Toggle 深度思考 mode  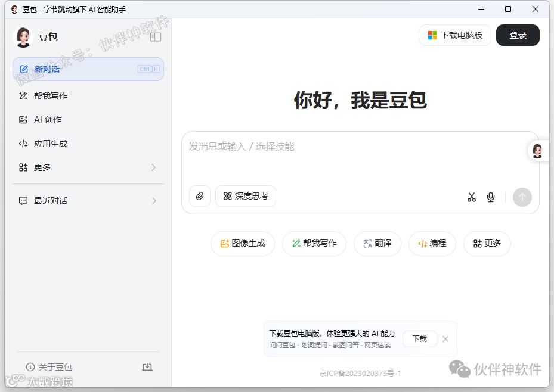[246, 196]
